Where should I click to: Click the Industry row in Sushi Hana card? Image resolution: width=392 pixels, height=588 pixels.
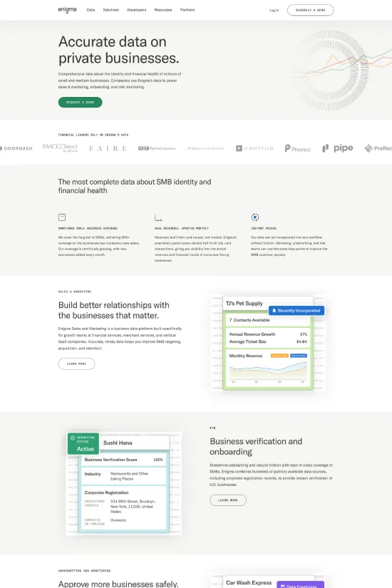click(124, 476)
